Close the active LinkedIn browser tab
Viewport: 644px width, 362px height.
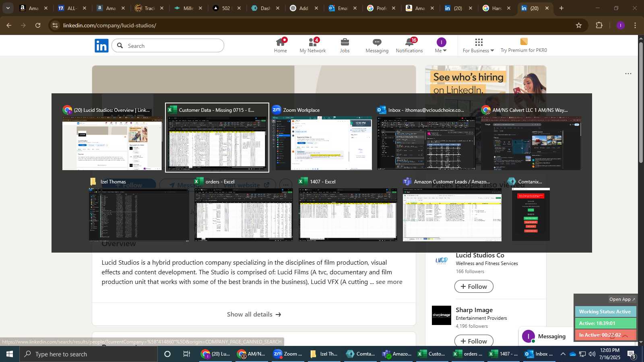[x=547, y=8]
